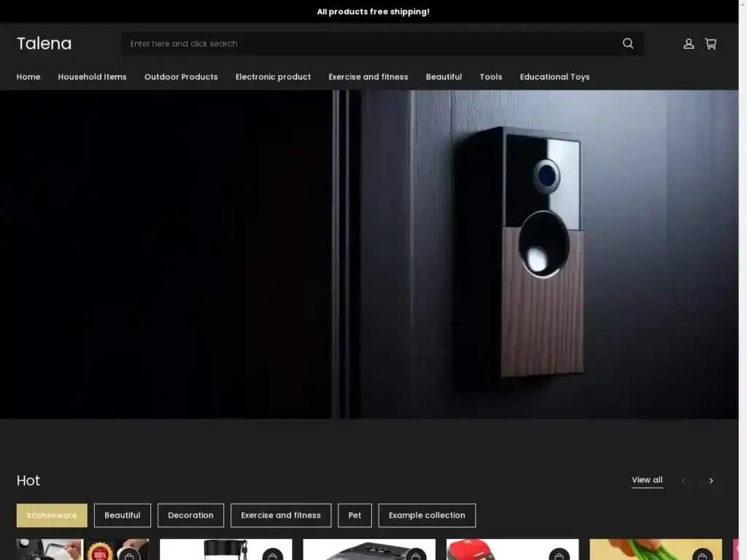Go to previous Hot products slide
Image resolution: width=747 pixels, height=560 pixels.
684,481
